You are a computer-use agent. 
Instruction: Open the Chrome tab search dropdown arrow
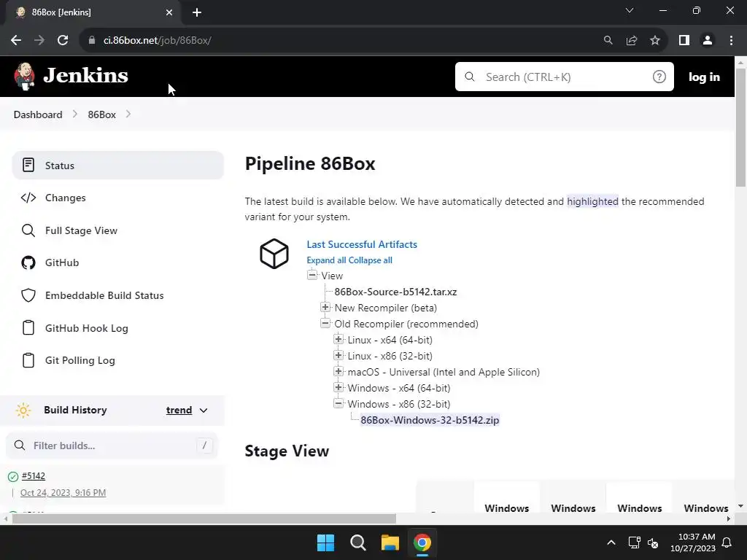pos(630,10)
